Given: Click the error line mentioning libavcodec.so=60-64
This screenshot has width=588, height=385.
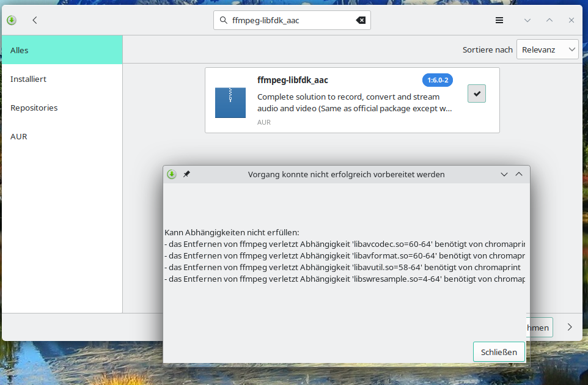Looking at the screenshot, I should [345, 244].
